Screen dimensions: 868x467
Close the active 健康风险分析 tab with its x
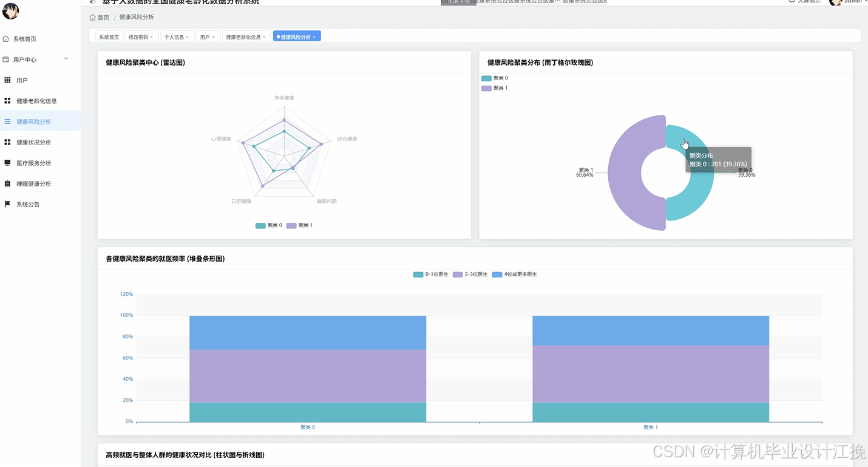pyautogui.click(x=314, y=37)
